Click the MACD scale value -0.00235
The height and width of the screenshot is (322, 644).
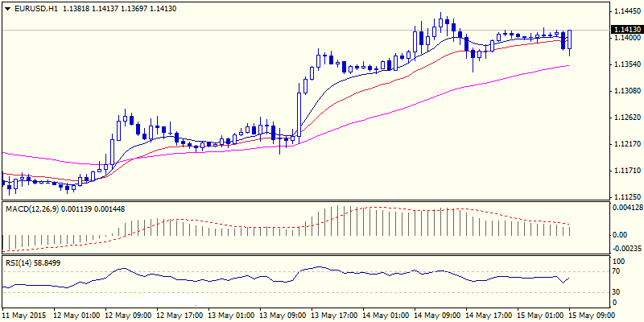pyautogui.click(x=625, y=248)
